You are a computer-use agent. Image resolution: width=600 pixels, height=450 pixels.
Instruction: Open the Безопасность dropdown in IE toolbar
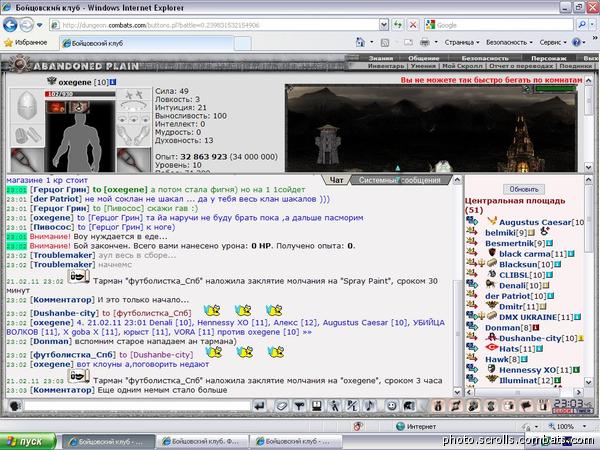coord(509,42)
